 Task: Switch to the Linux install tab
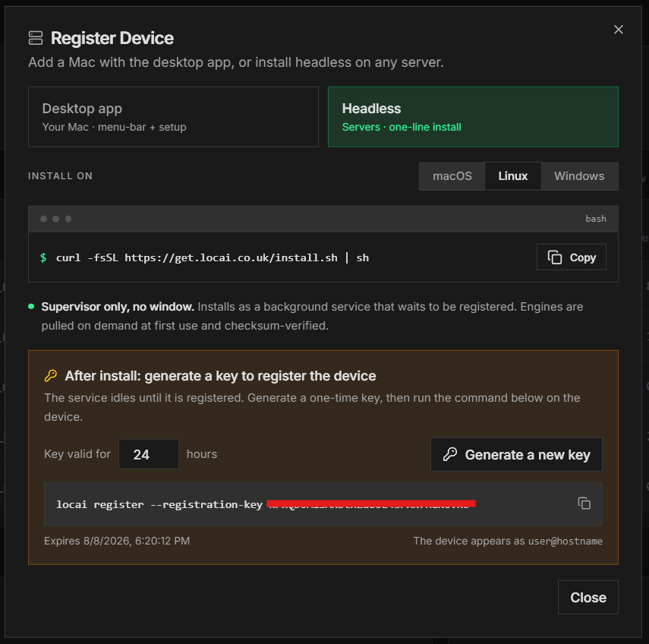(513, 176)
